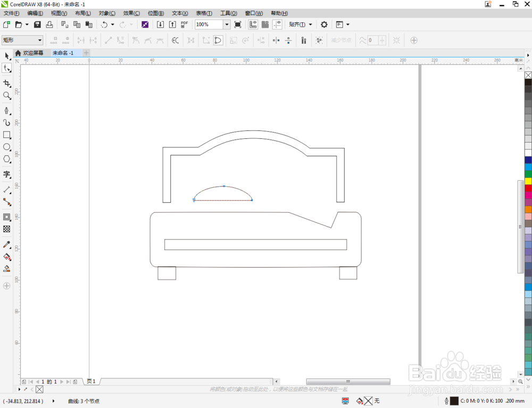Select the Smart Fill tool
This screenshot has width=532, height=408.
(7, 269)
